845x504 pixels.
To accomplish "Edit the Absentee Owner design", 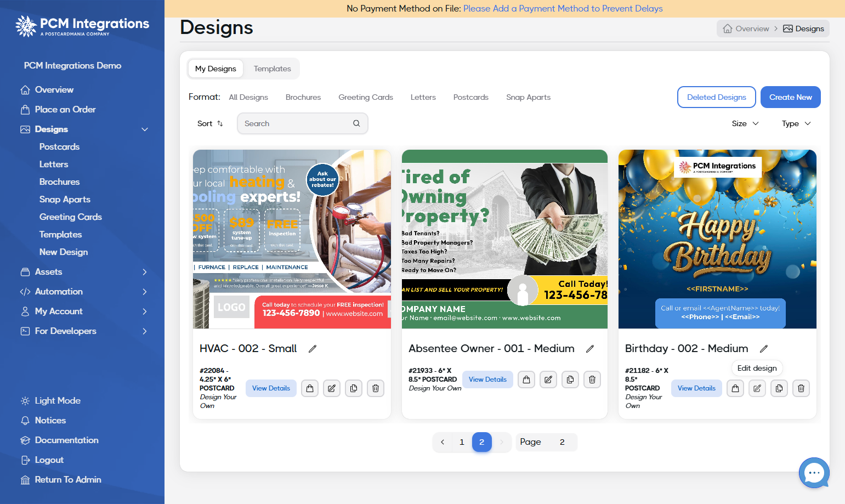I will point(548,380).
